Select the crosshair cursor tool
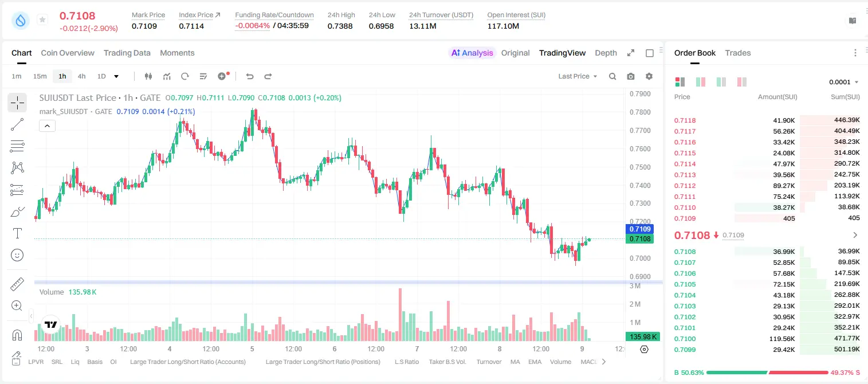868x384 pixels. 17,103
